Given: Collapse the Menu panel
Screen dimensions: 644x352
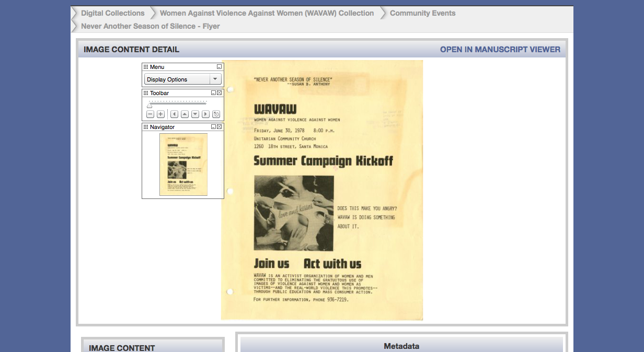Looking at the screenshot, I should (220, 67).
